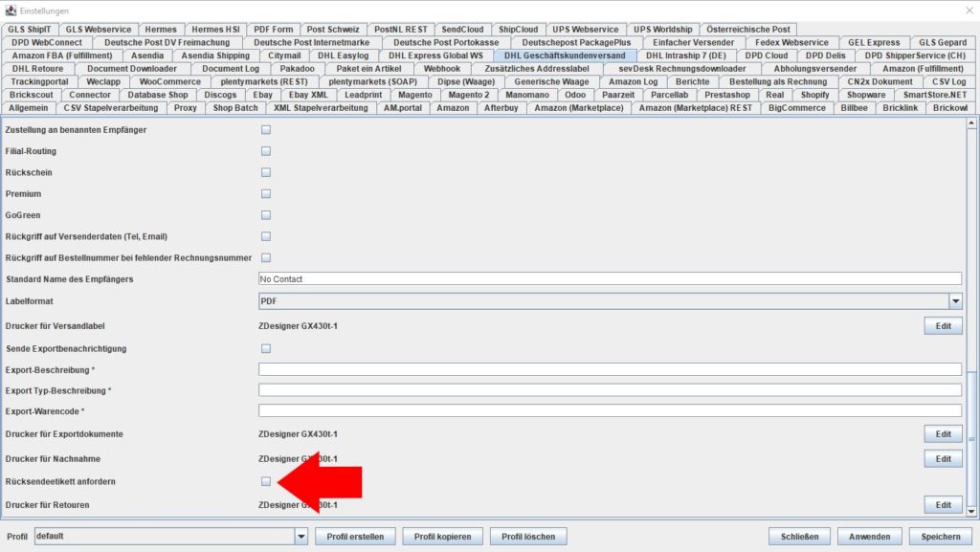980x552 pixels.
Task: Edit the Drucker für Exportdokumente printer
Action: coord(943,434)
